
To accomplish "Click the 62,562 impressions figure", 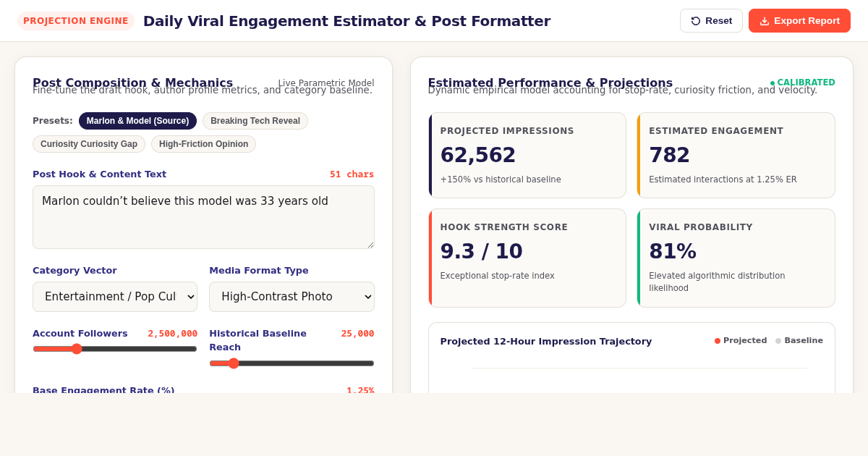I will (478, 155).
